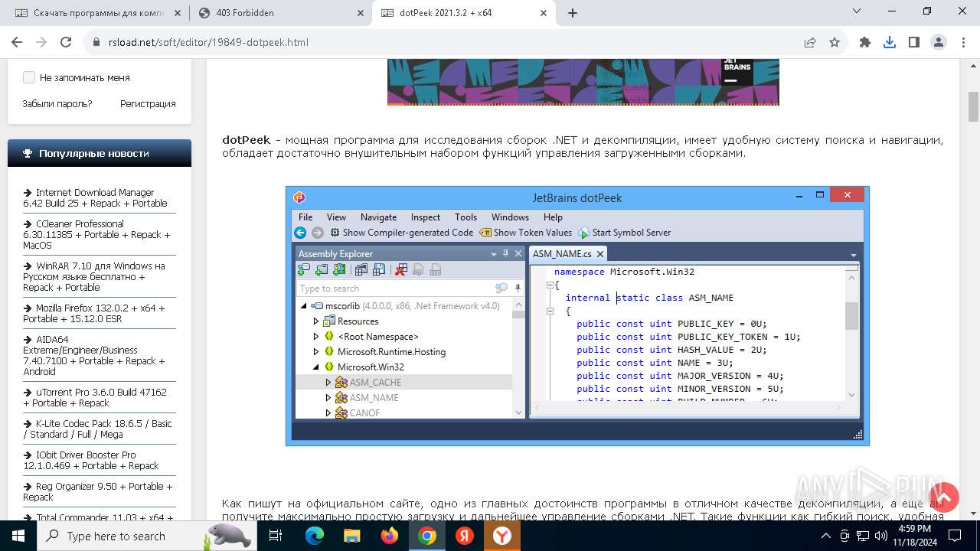
Task: Open the Chrome extensions puzzle menu
Action: click(x=865, y=43)
